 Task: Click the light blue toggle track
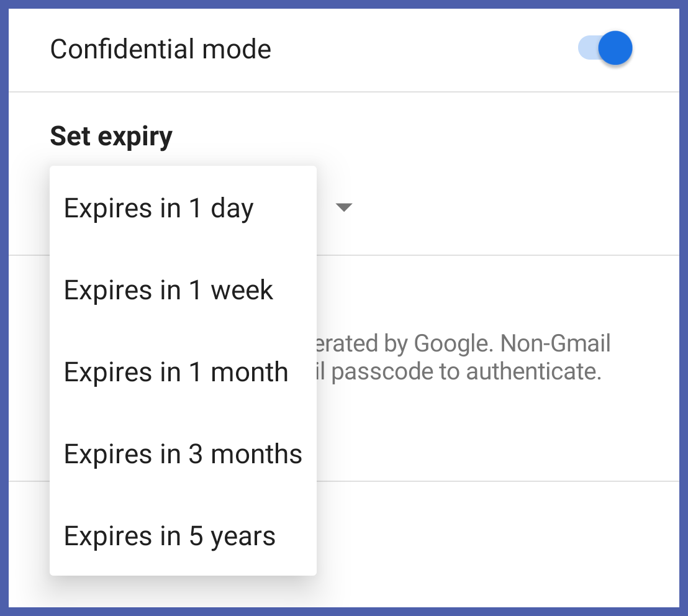coord(587,48)
